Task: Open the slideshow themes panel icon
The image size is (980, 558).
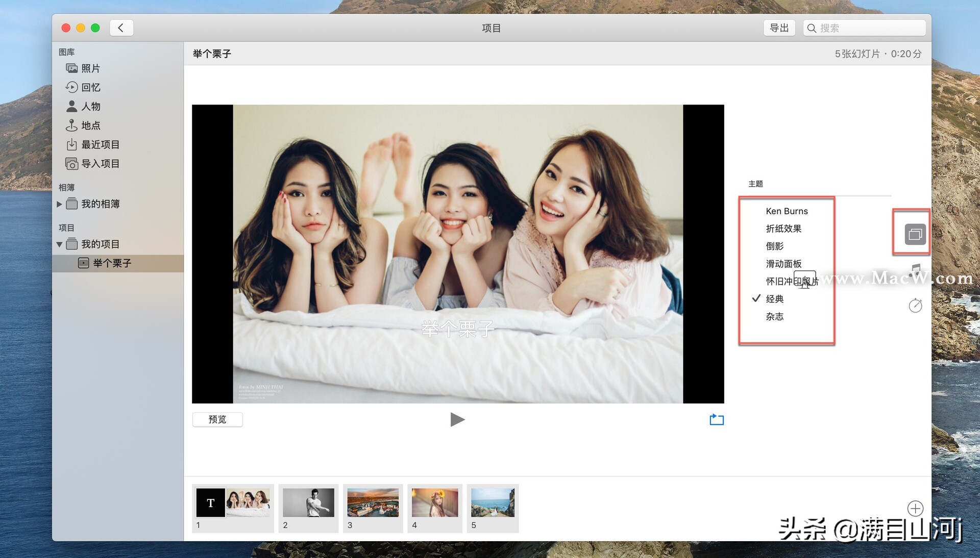Action: click(915, 234)
